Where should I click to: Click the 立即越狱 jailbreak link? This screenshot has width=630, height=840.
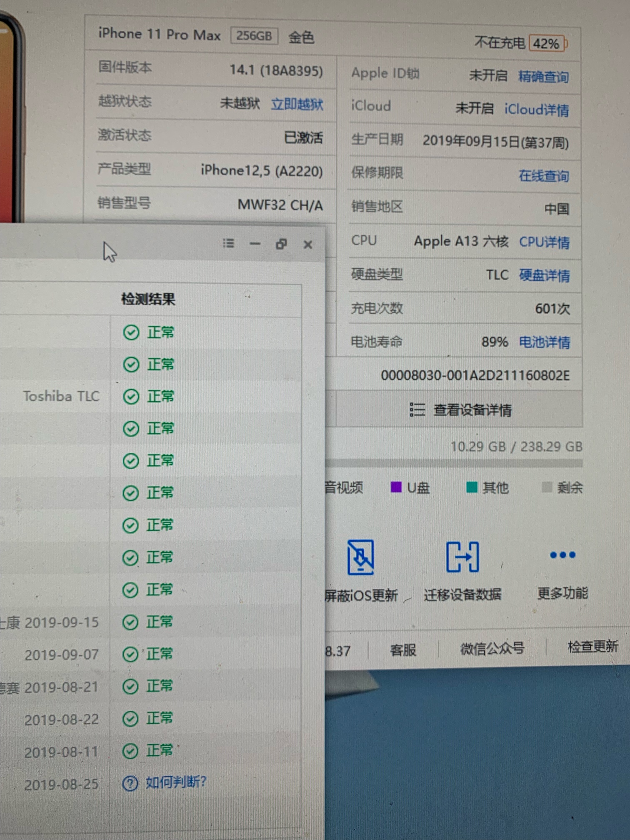click(297, 104)
